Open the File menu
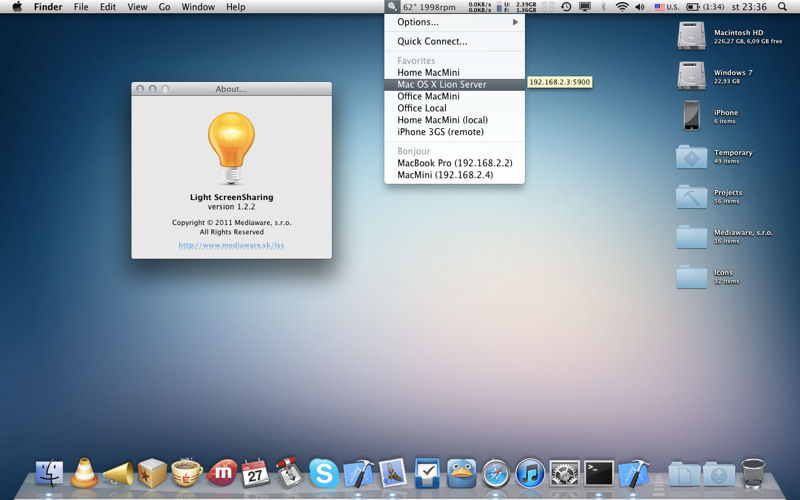The height and width of the screenshot is (500, 800). click(x=81, y=7)
